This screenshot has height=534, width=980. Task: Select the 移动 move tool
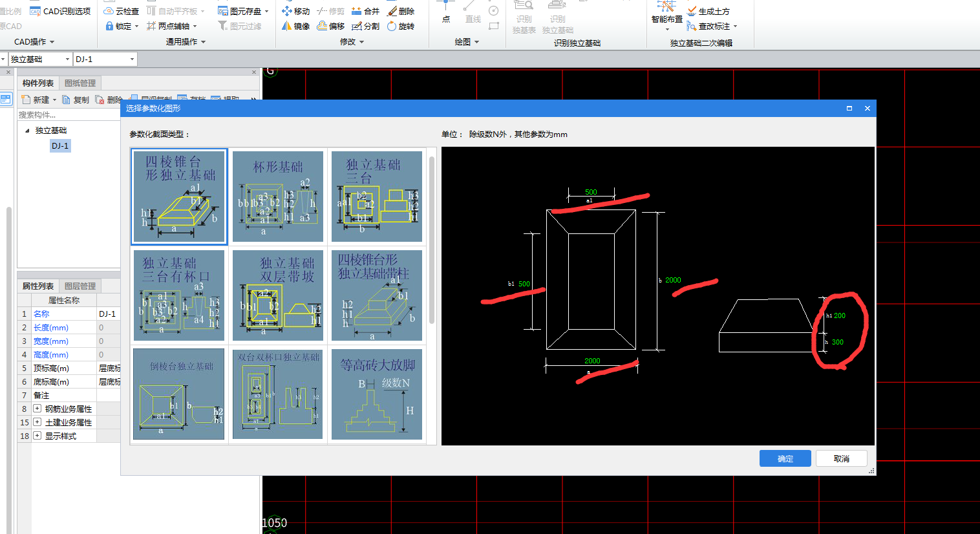(296, 11)
